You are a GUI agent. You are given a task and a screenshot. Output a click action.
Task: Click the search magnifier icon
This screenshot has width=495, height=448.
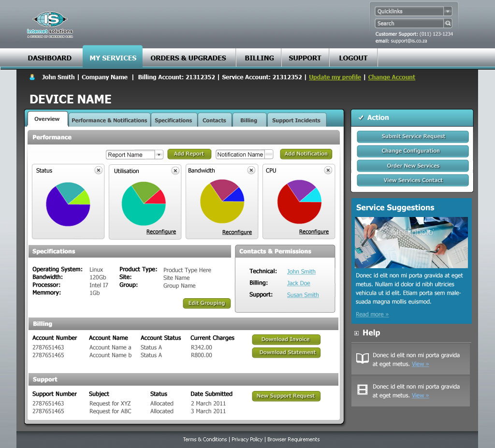[448, 23]
